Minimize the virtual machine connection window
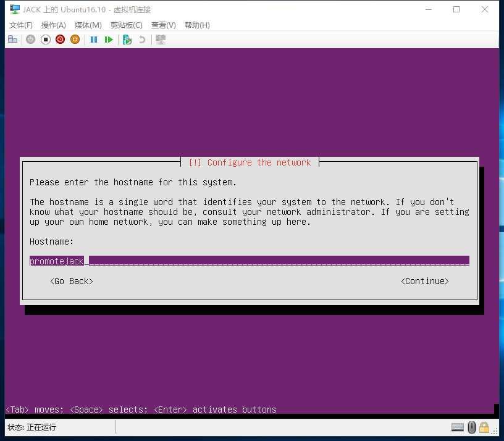504x441 pixels. point(429,9)
